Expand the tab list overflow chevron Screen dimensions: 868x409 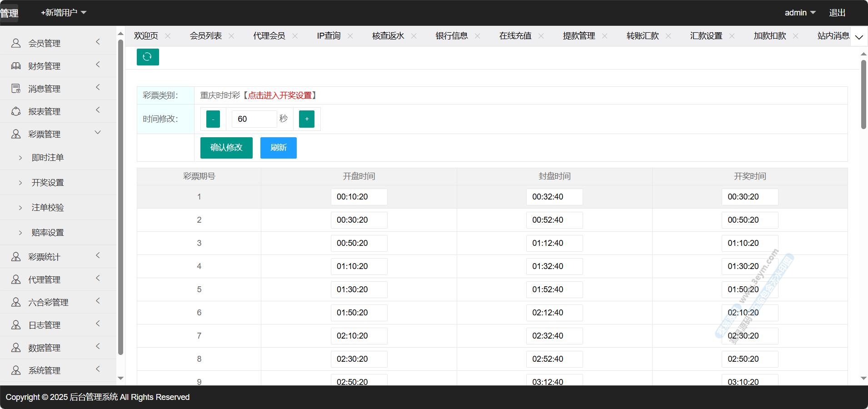pos(859,37)
